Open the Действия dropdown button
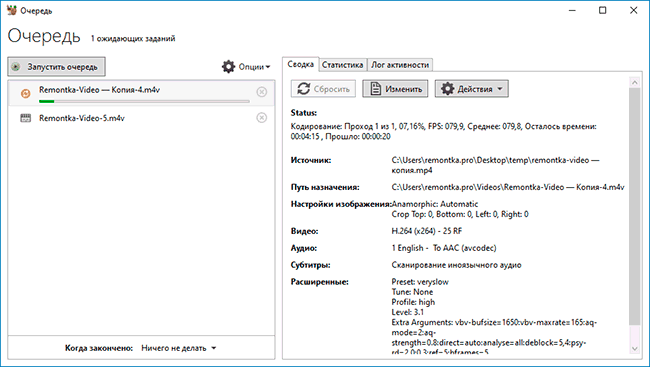650x367 pixels. [472, 89]
